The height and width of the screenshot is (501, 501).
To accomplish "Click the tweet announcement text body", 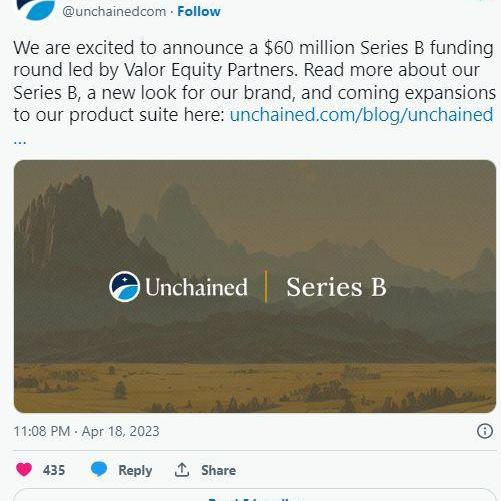I will pyautogui.click(x=254, y=82).
